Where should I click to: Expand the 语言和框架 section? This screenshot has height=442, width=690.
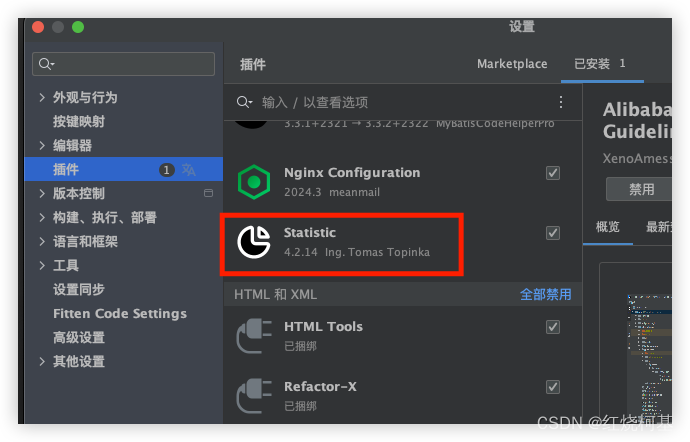pos(42,241)
